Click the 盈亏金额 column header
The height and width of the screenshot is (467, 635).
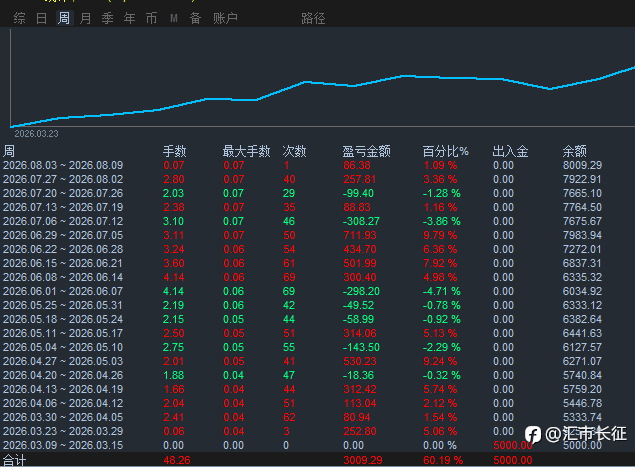367,151
